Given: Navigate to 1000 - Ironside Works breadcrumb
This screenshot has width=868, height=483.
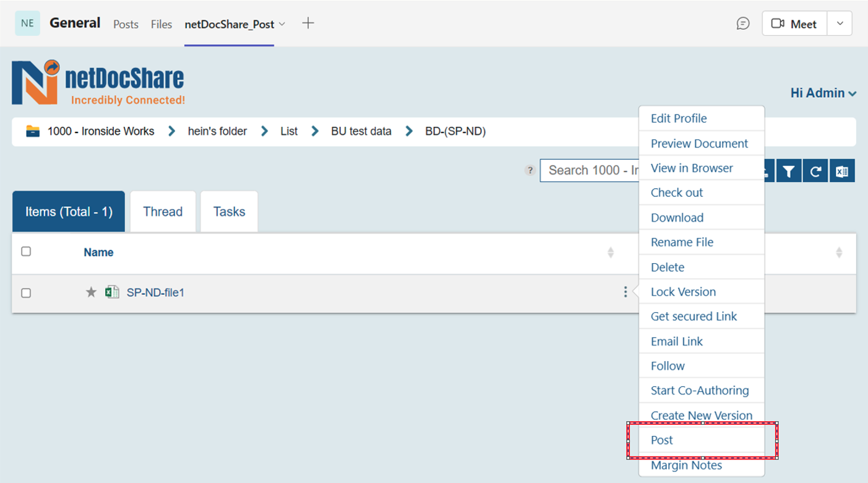Looking at the screenshot, I should point(101,131).
